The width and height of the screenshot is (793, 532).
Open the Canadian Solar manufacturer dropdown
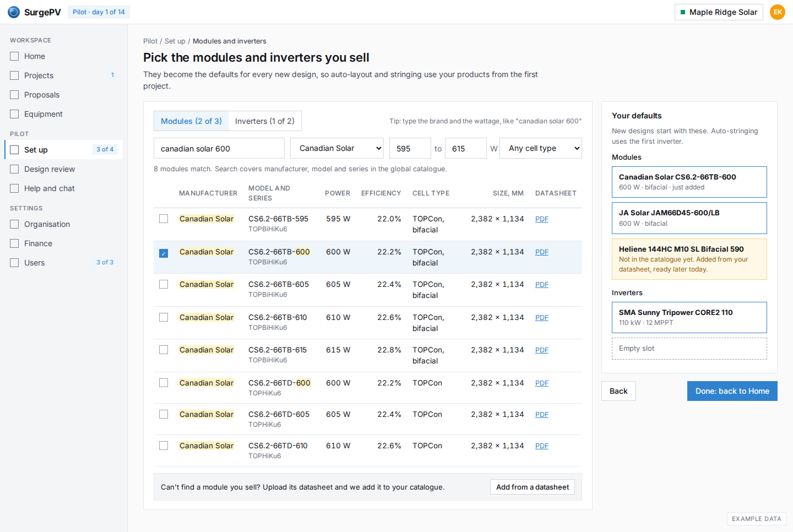click(337, 148)
